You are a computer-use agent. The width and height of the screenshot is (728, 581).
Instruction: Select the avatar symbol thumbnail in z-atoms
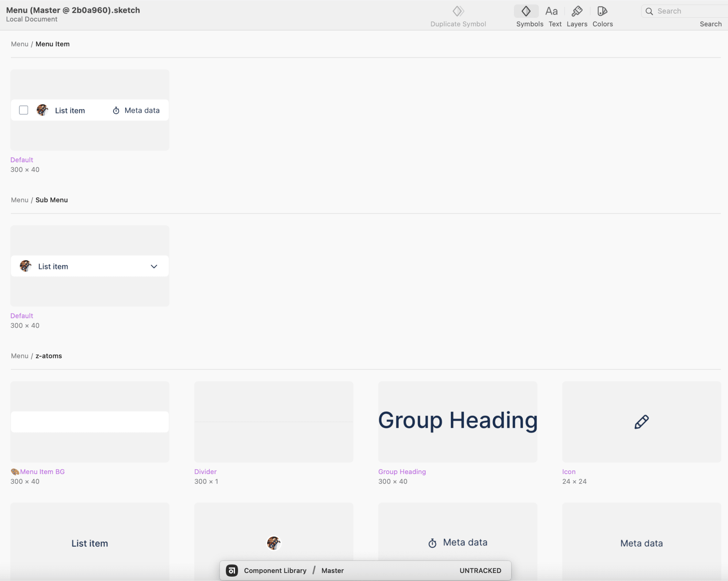274,532
